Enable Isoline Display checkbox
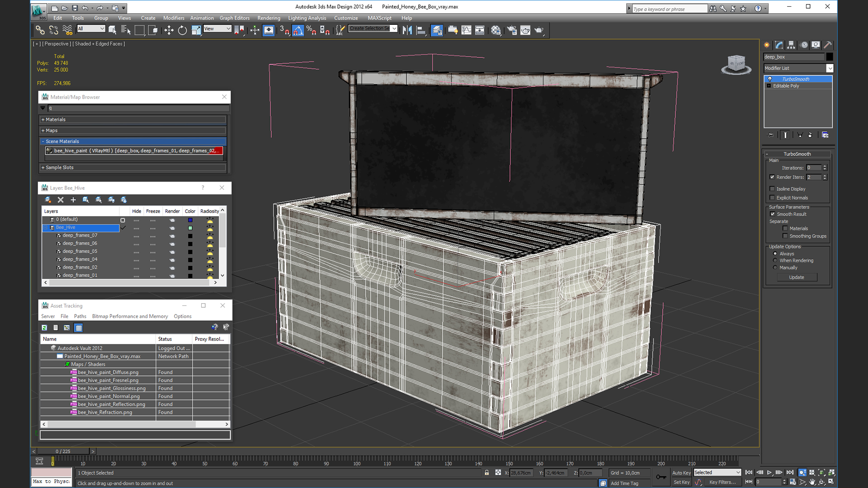 pos(772,189)
